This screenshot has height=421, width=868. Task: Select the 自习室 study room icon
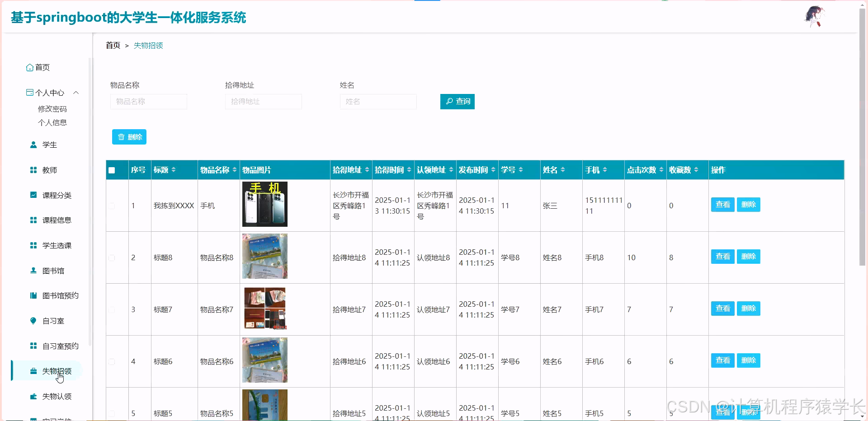pyautogui.click(x=33, y=321)
